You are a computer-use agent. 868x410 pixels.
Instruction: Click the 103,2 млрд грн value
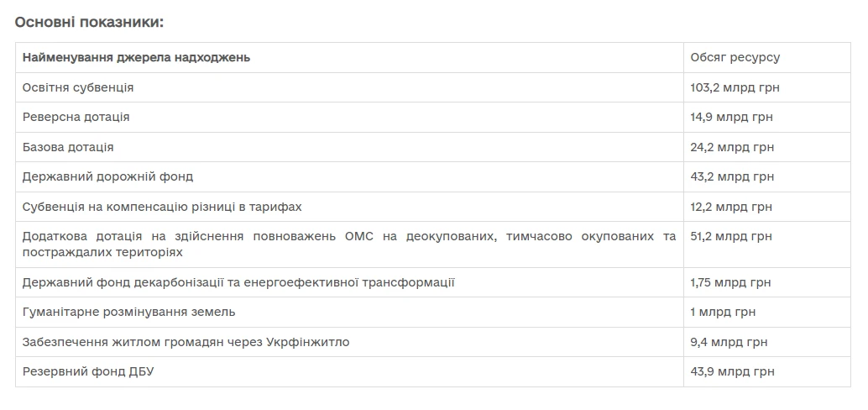[735, 87]
